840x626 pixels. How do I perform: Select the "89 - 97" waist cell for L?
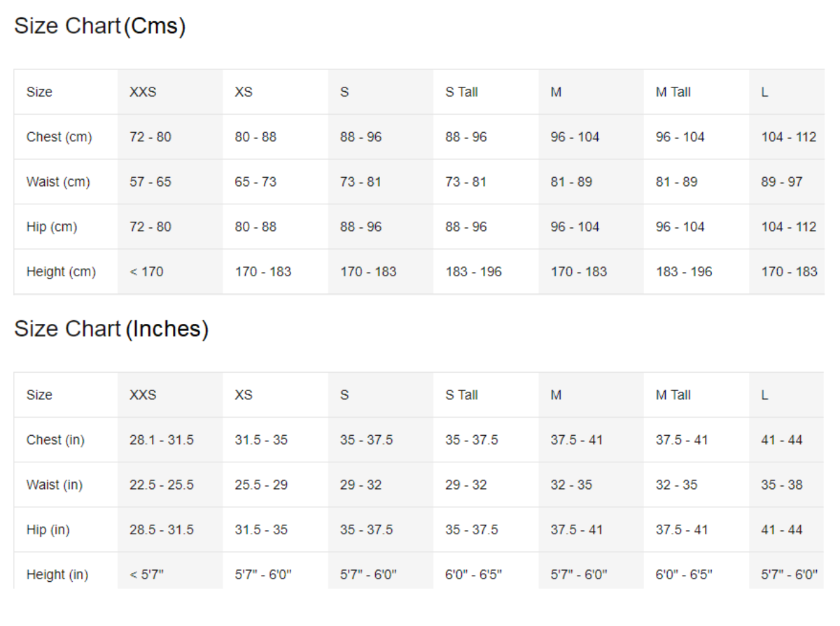[x=782, y=182]
